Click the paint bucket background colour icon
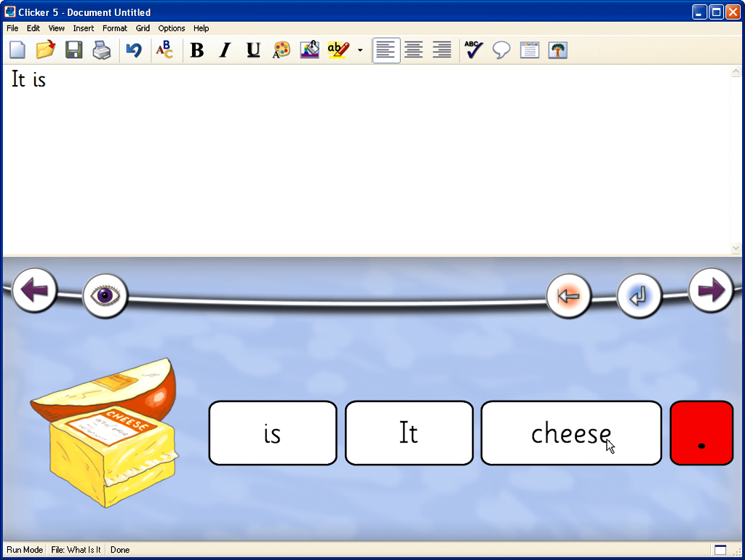Viewport: 745px width, 560px height. pyautogui.click(x=310, y=50)
